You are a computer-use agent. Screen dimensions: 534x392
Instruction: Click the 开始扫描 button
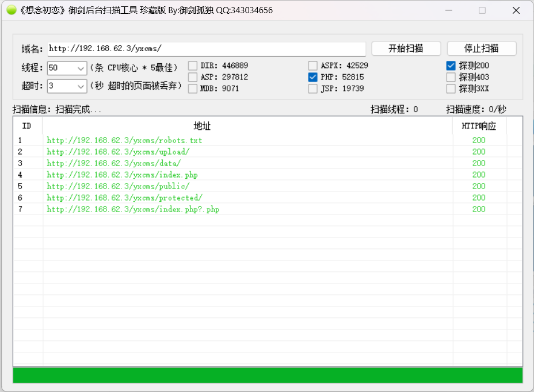coord(406,48)
